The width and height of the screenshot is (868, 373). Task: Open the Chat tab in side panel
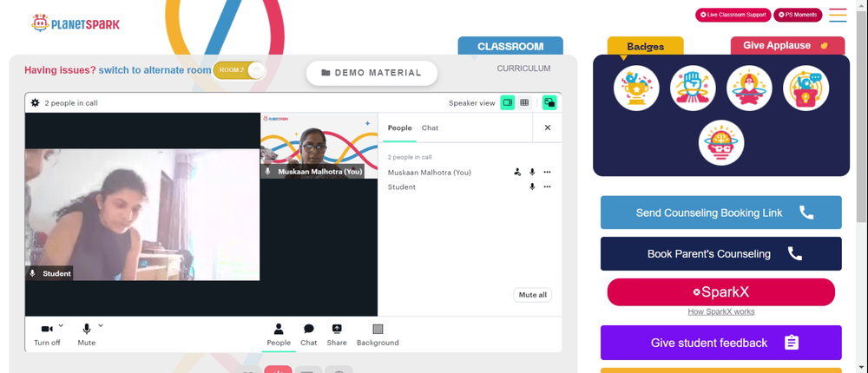[x=431, y=128]
